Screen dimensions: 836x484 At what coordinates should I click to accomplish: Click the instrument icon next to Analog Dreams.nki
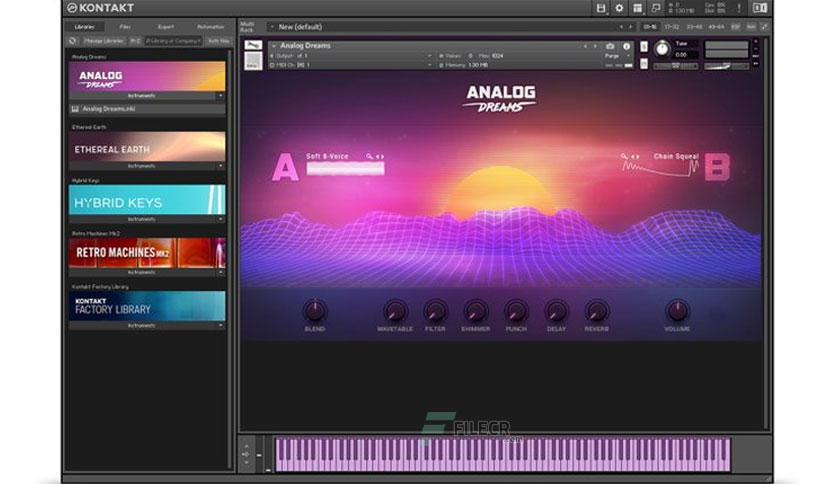pos(75,109)
